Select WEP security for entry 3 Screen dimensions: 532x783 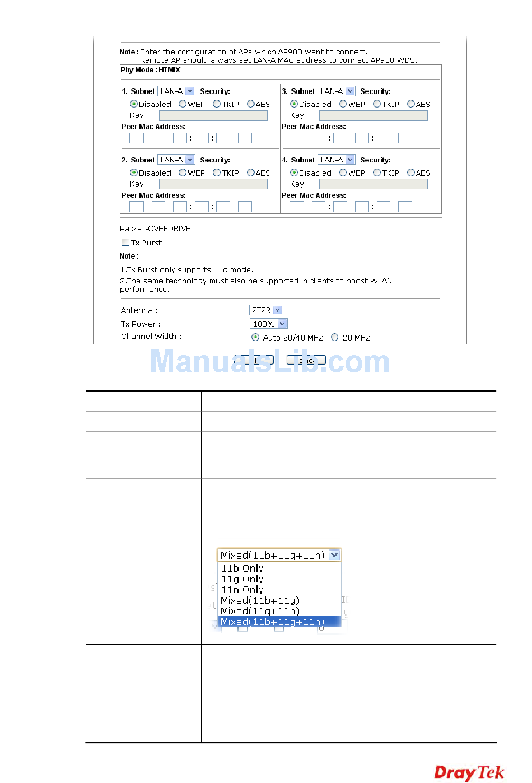click(x=343, y=104)
